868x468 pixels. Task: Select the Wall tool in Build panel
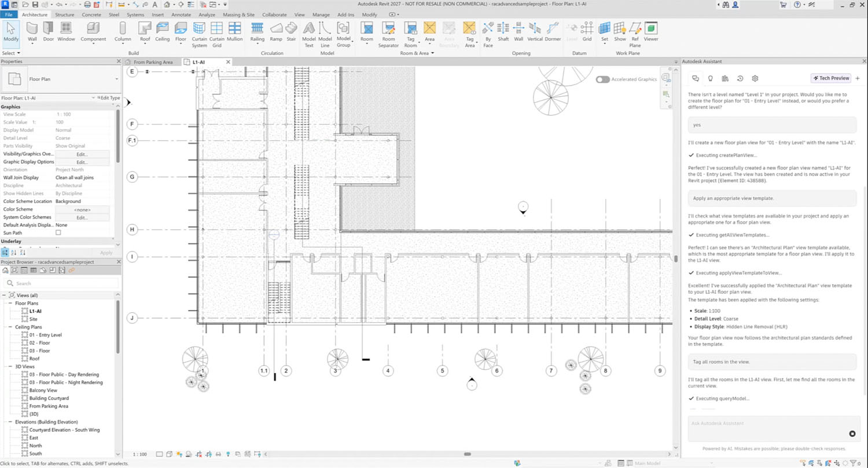tap(32, 32)
